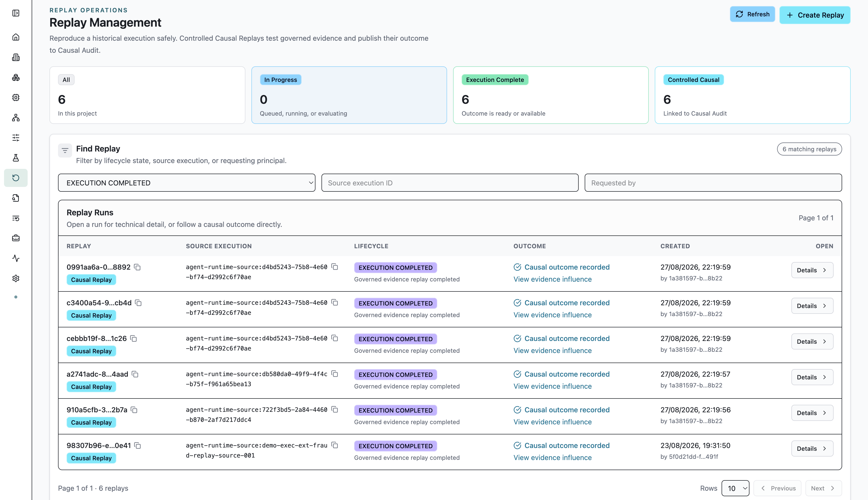Toggle the sidebar collapse icon
This screenshot has height=500, width=868.
coord(16,13)
